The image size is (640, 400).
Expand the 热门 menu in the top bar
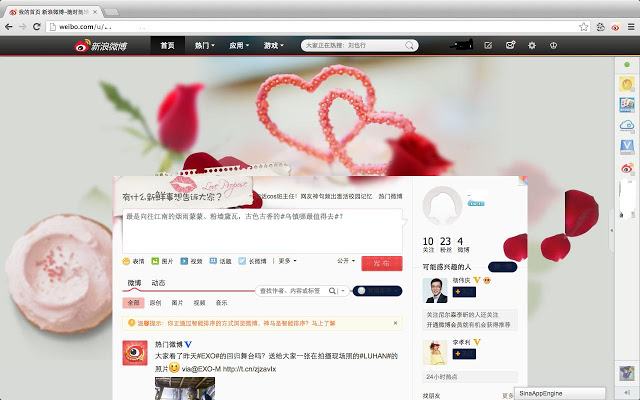[x=204, y=46]
